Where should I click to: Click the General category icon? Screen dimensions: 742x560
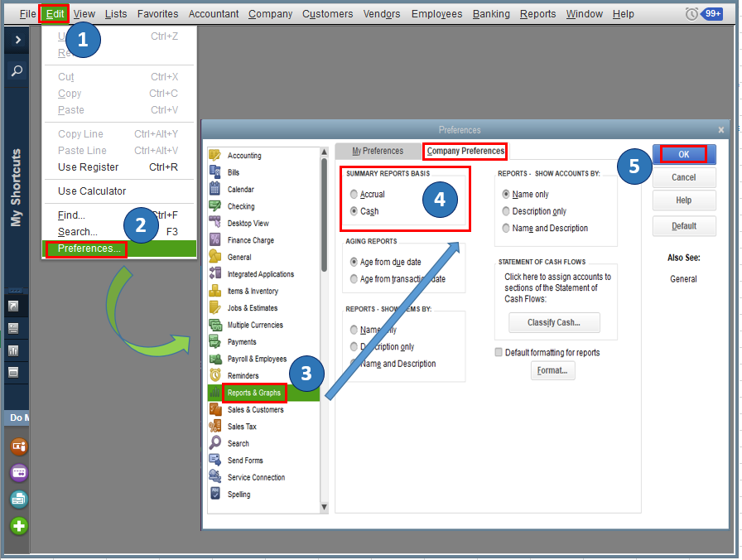point(214,257)
